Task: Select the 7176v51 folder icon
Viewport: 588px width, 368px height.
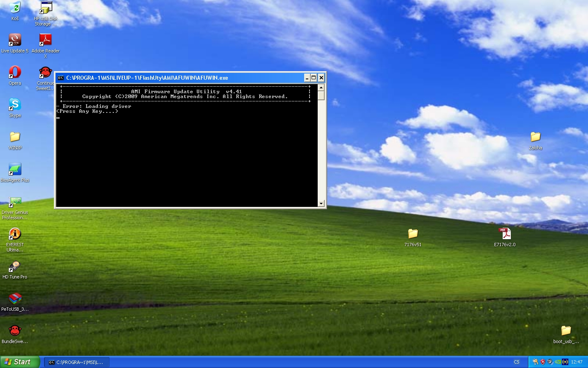Action: 413,237
